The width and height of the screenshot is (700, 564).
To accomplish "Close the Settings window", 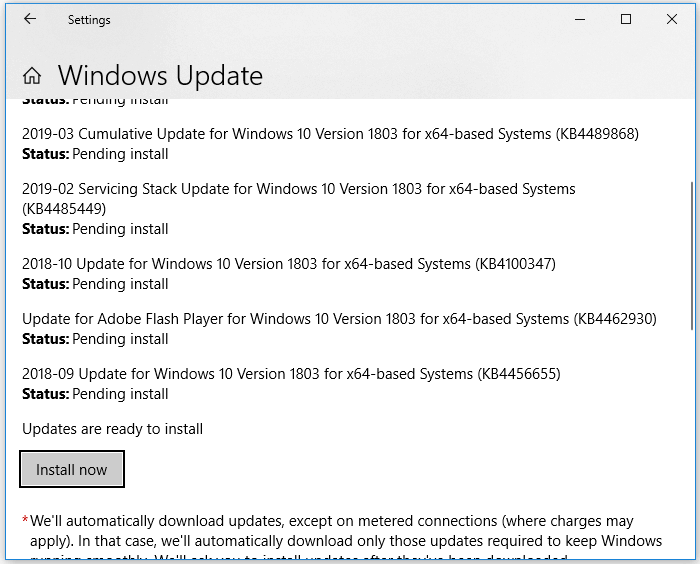I will click(x=672, y=19).
